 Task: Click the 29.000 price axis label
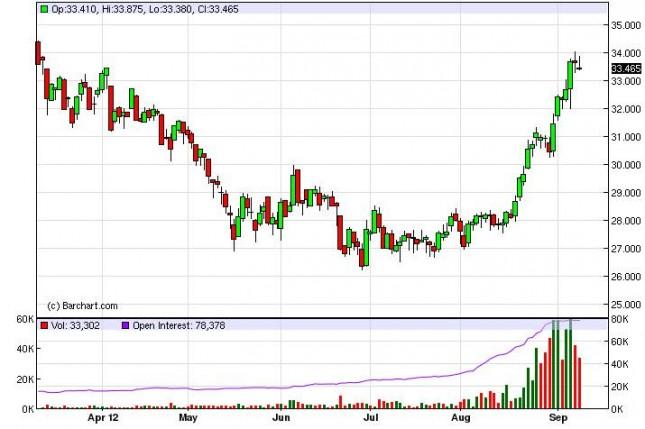click(x=626, y=193)
